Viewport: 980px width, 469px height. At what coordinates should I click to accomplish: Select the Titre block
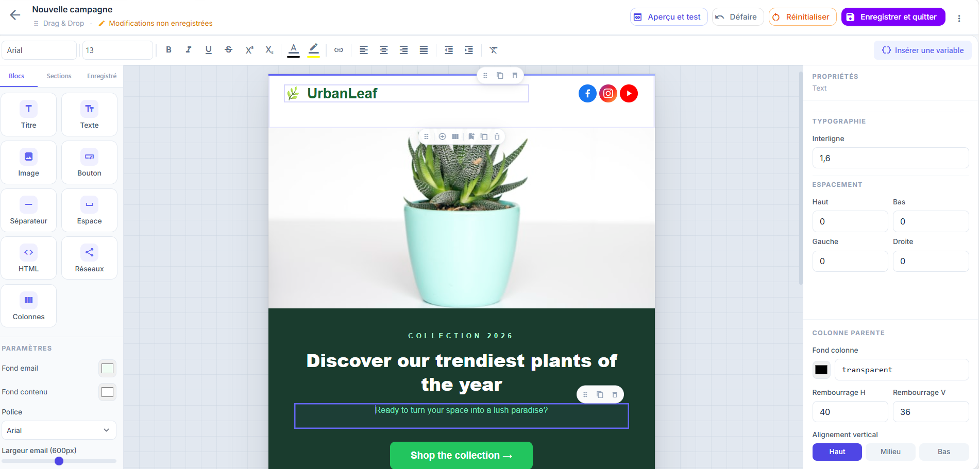[x=29, y=114]
